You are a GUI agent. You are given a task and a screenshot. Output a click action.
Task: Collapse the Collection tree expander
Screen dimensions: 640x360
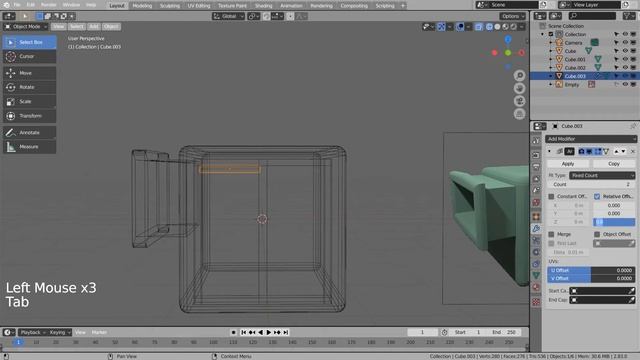click(542, 34)
